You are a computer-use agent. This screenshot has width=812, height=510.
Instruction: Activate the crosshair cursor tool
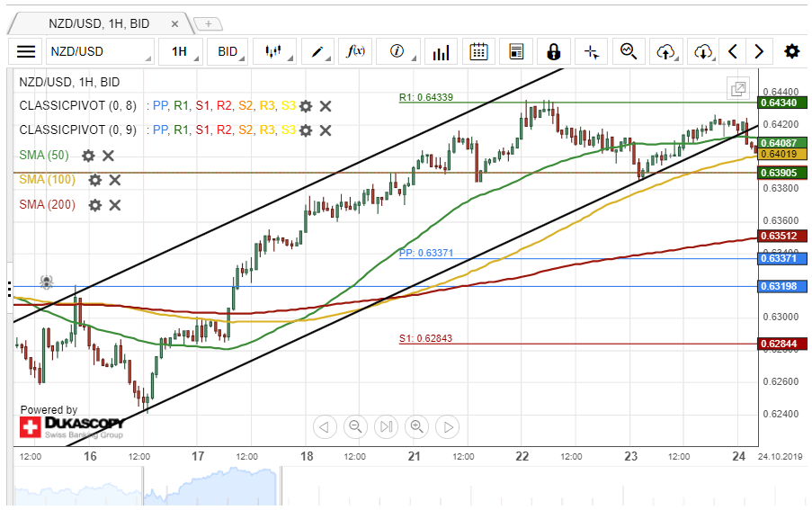pos(591,52)
